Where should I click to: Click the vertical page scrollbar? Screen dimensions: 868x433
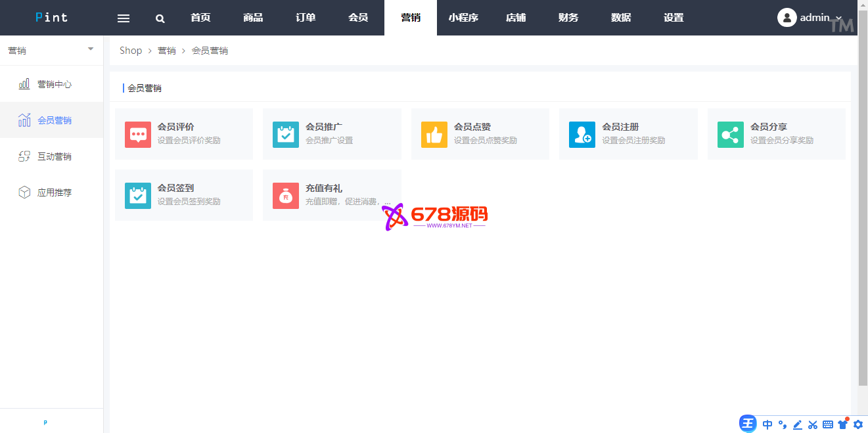[x=862, y=210]
